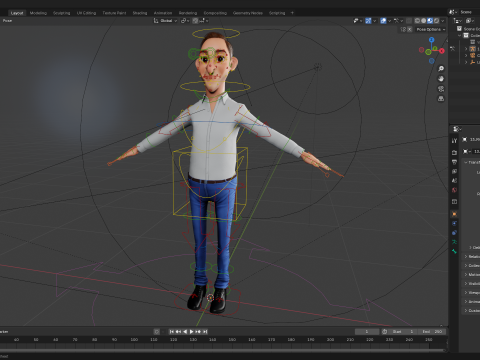Open Global transform orientation dropdown

[165, 21]
